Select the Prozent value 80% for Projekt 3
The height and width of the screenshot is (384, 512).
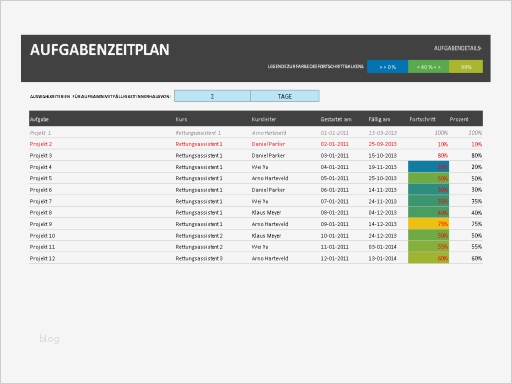tap(477, 155)
